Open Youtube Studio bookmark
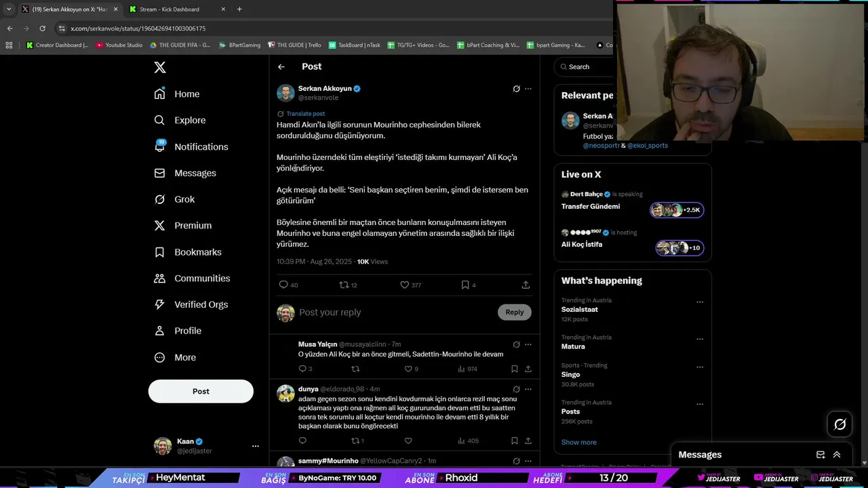This screenshot has height=488, width=868. click(119, 45)
